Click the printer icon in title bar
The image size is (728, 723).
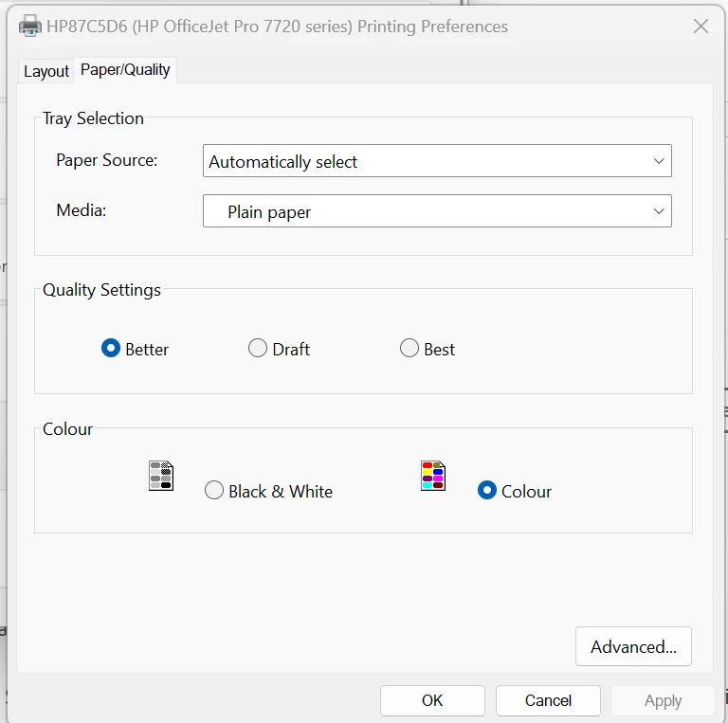30,26
